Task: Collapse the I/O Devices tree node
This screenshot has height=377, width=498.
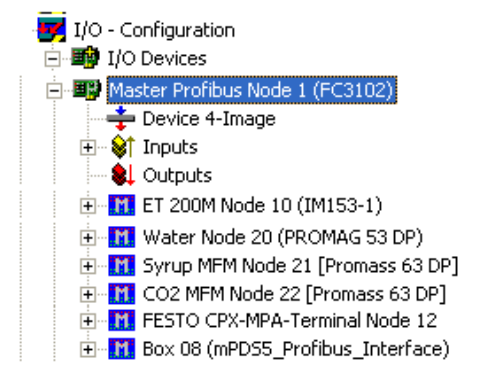Action: pos(53,59)
